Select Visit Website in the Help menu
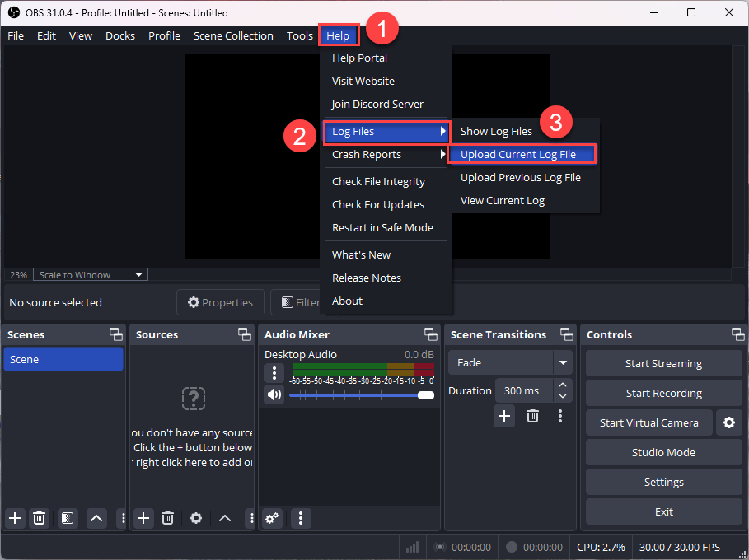The width and height of the screenshot is (749, 560). pos(385,82)
